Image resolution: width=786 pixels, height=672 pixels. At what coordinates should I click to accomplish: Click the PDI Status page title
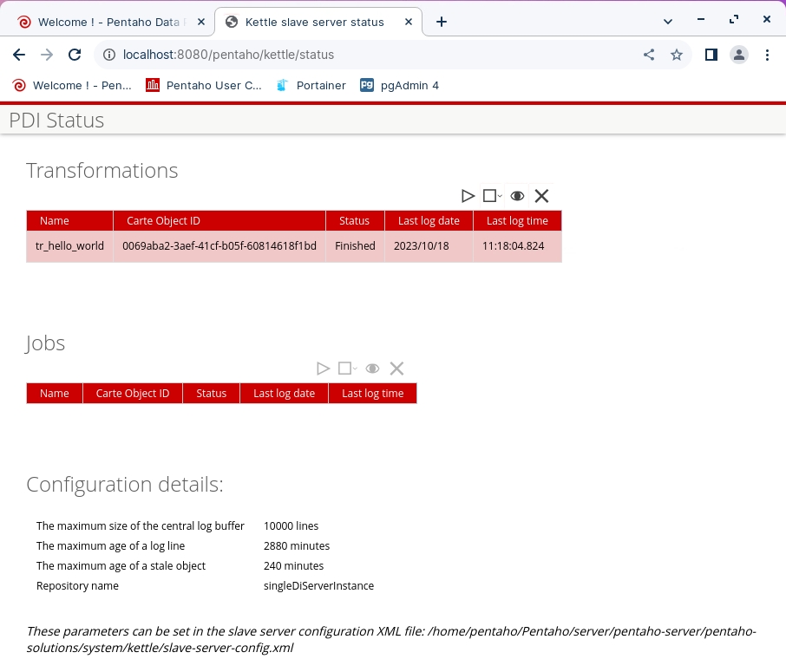(x=56, y=121)
